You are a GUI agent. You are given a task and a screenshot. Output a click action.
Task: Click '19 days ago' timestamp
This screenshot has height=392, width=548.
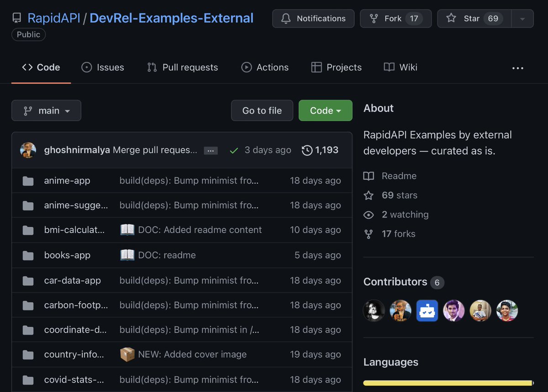coord(315,355)
